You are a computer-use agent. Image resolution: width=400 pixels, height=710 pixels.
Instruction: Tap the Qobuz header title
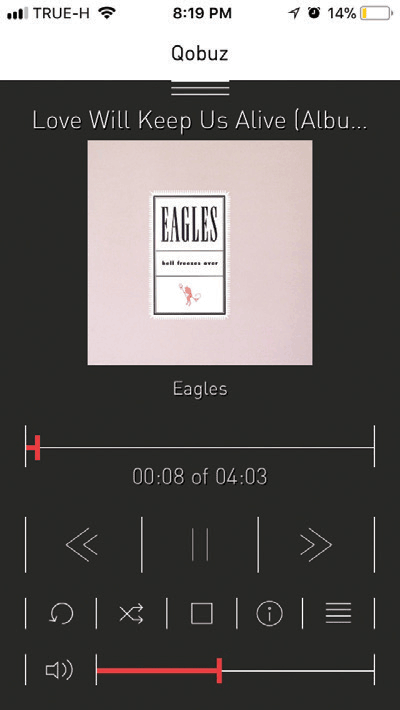[200, 53]
